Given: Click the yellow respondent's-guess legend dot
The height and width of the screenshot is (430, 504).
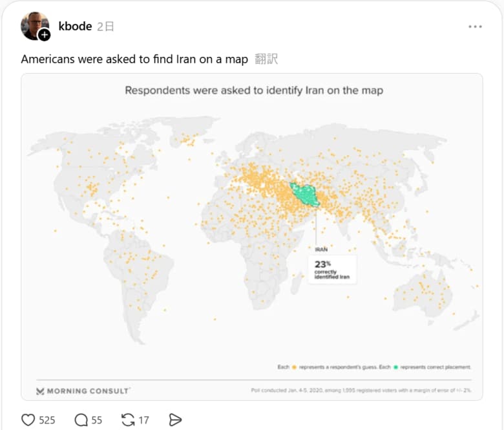Looking at the screenshot, I should pyautogui.click(x=294, y=367).
